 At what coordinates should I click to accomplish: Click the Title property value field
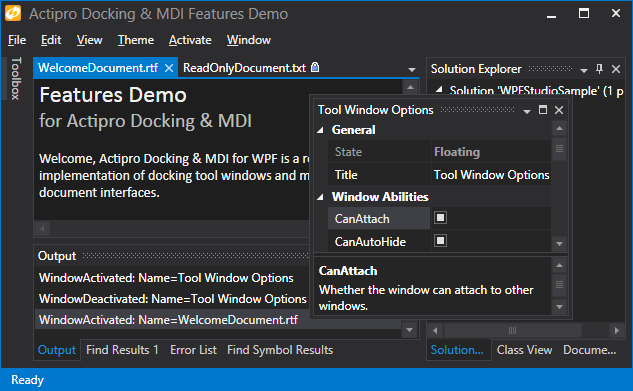[x=491, y=175]
